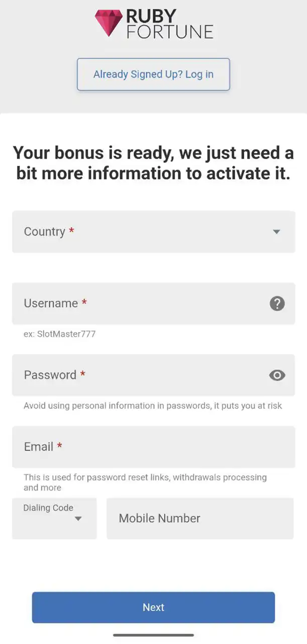This screenshot has height=644, width=307.
Task: Tap the home indicator bar
Action: point(153,635)
